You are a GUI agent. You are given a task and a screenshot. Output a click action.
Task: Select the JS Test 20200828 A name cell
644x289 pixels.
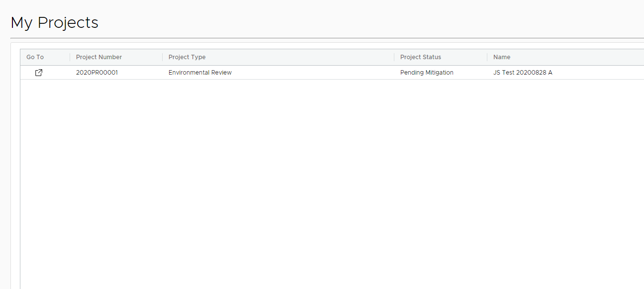click(523, 73)
